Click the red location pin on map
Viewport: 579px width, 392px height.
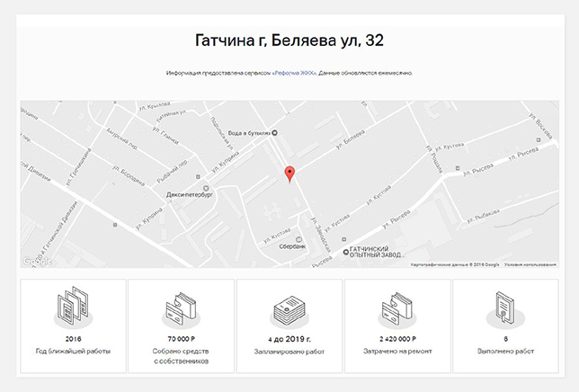click(x=289, y=174)
